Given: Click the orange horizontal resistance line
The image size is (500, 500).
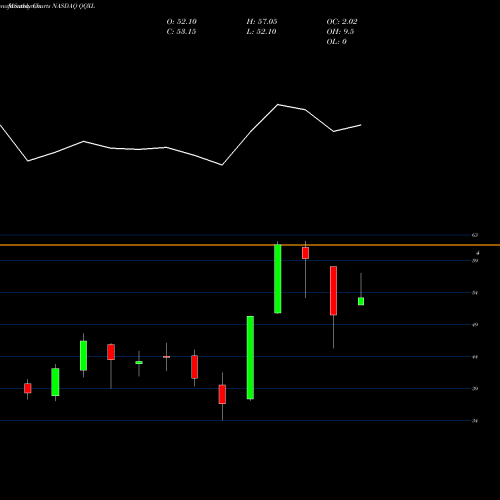Looking at the screenshot, I should coord(250,245).
